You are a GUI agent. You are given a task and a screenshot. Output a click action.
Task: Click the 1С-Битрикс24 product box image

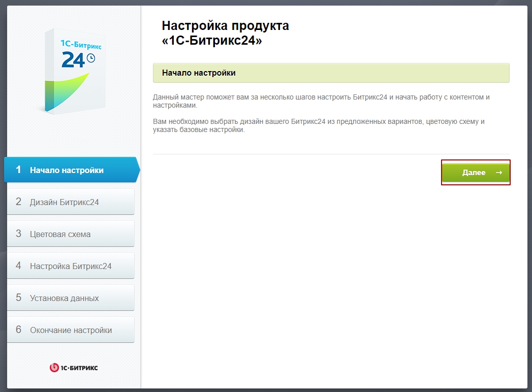(x=74, y=71)
